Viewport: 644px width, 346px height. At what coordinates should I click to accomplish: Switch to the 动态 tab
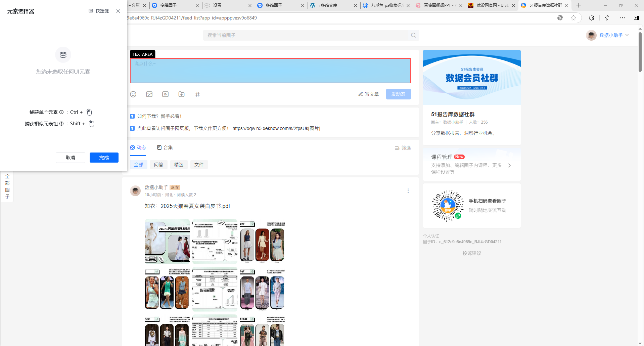pos(138,147)
